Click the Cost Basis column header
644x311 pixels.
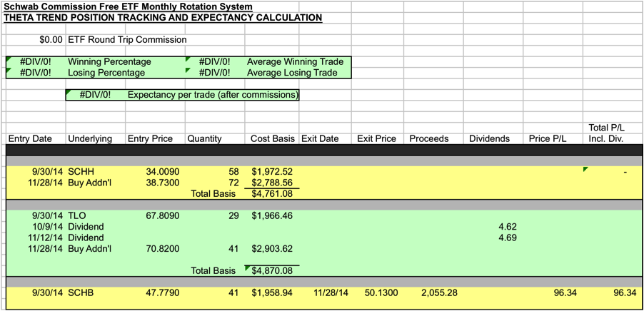click(x=273, y=139)
